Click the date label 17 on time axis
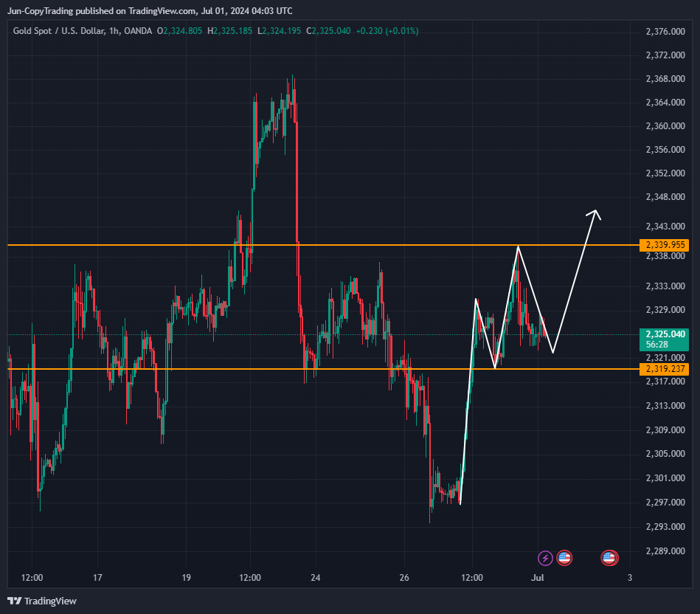The image size is (700, 614). 97,578
